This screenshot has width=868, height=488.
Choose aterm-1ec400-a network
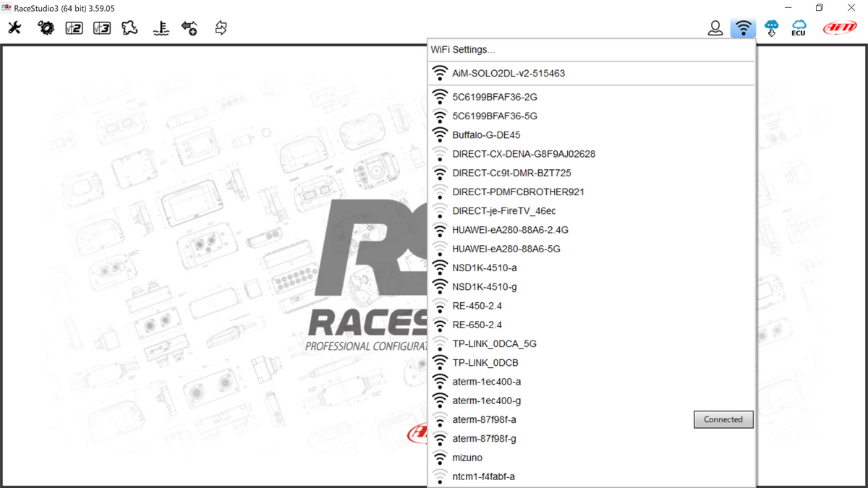(591, 382)
